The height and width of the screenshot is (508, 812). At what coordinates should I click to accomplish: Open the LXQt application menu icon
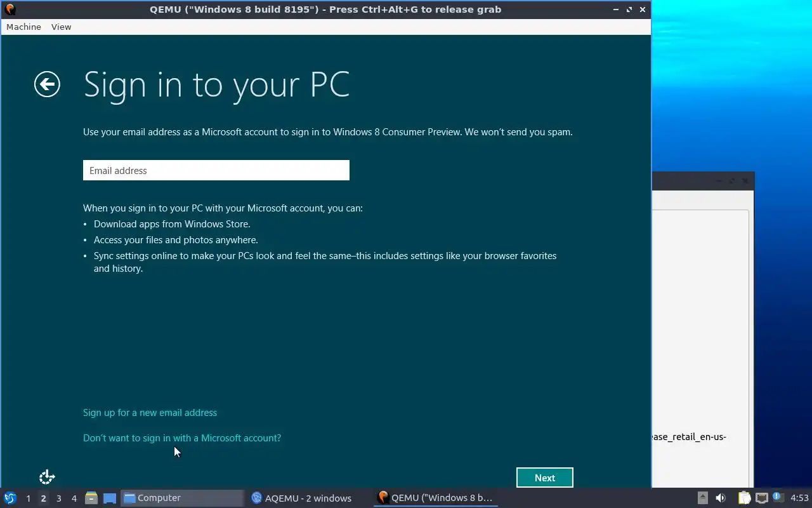click(10, 498)
